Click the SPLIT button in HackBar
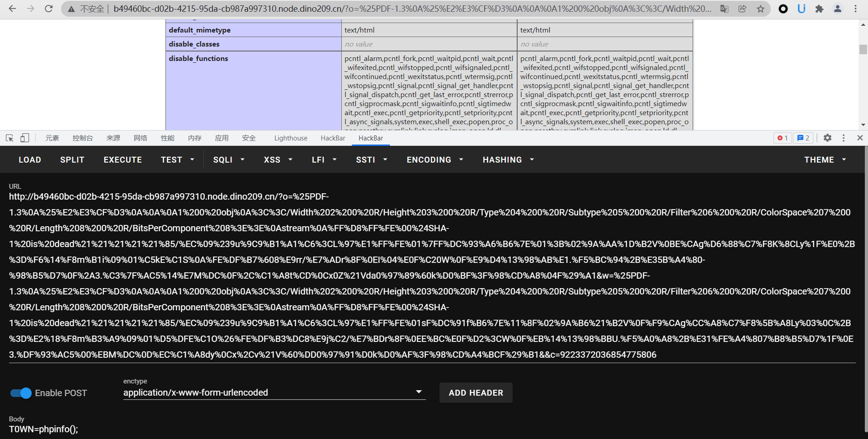 [72, 160]
